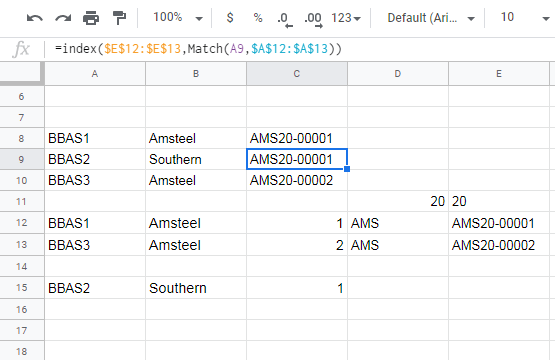Select row 9 header

coord(22,159)
